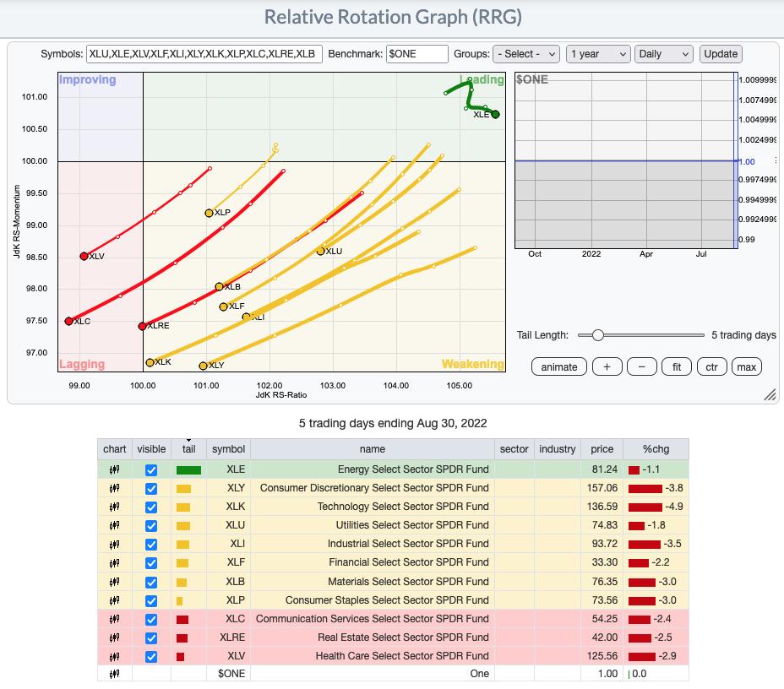Click Energy Select Sector SPDR Fund name
Screen dimensions: 784x689
[413, 469]
